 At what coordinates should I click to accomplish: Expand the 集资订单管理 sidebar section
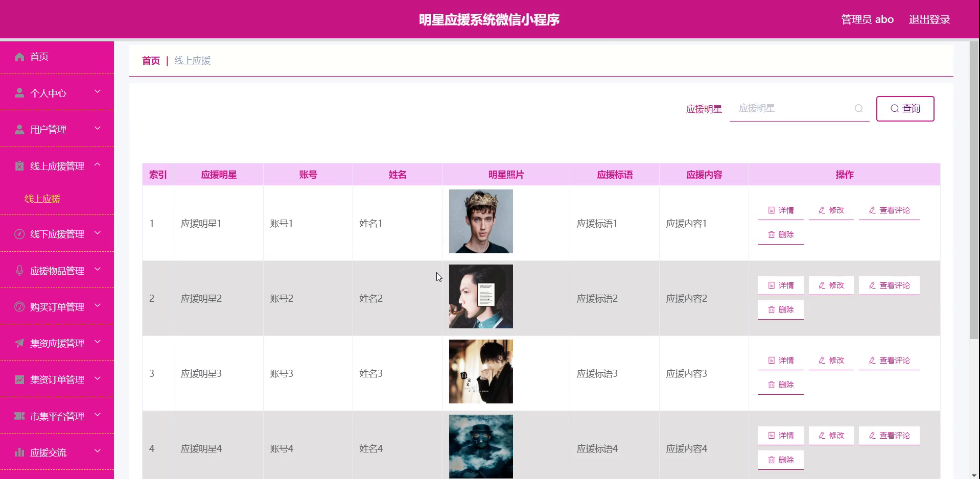[x=57, y=379]
